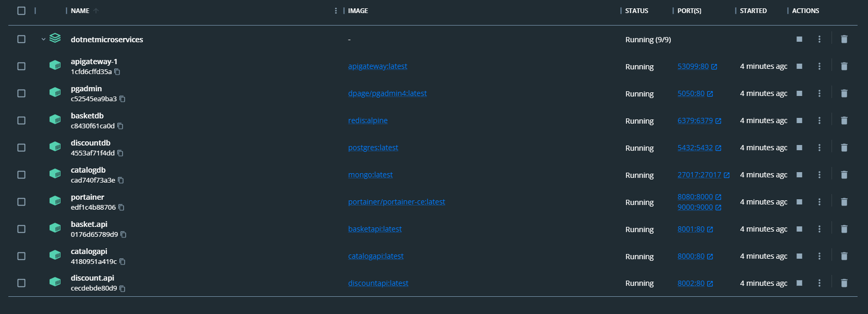Delete the pgadmin container
868x314 pixels.
point(844,93)
